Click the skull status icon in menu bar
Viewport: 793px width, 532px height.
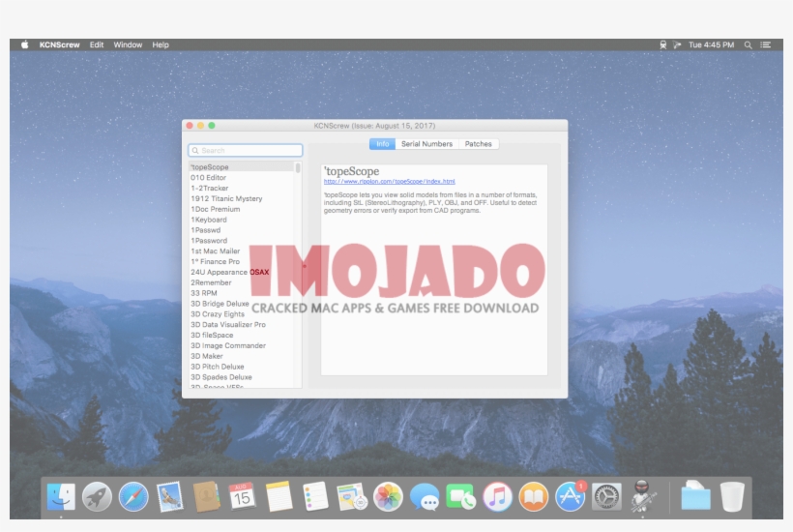click(663, 44)
